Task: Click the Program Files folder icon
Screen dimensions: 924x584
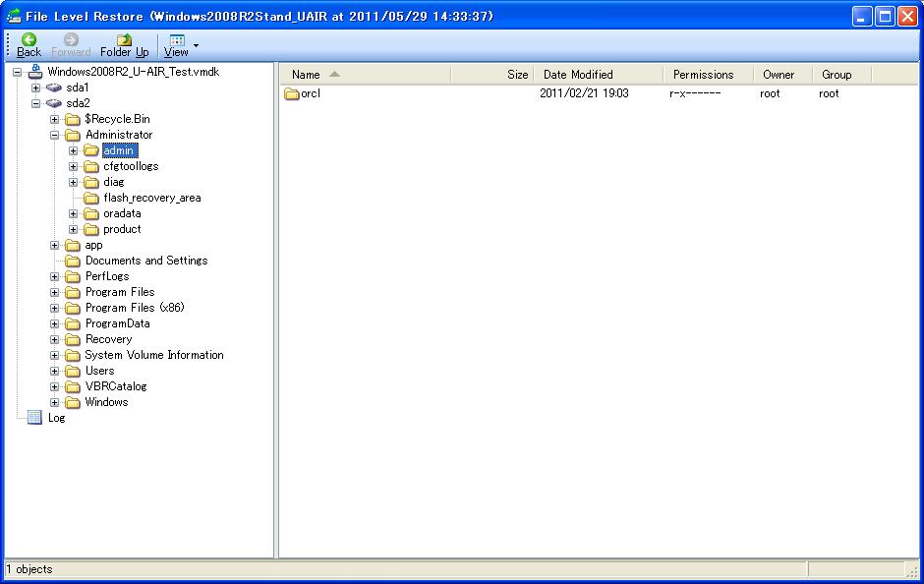Action: 73,292
